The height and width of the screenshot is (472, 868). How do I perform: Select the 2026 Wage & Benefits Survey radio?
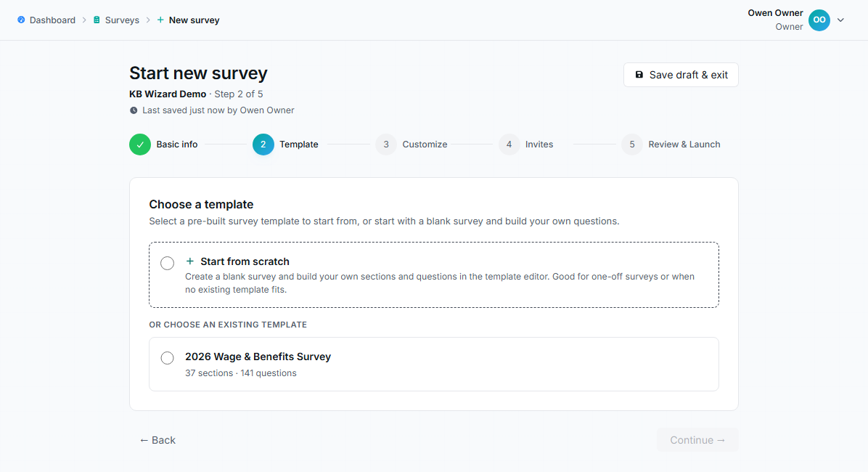167,358
